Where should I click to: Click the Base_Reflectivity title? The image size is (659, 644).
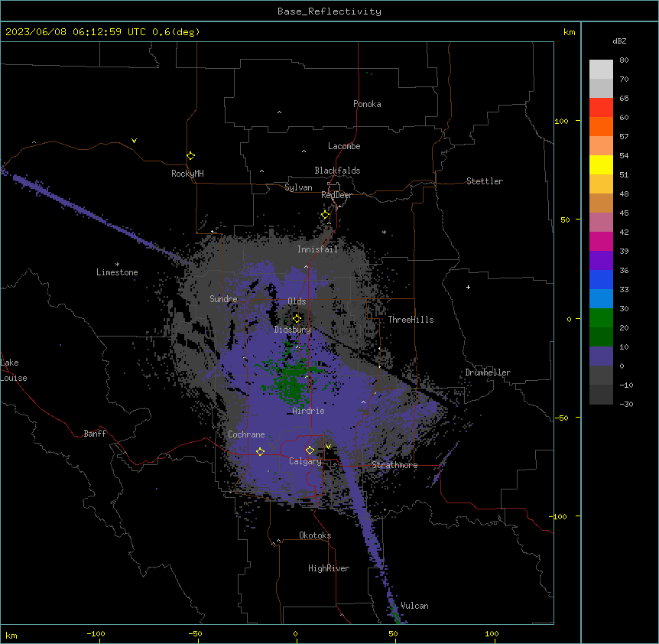coord(329,11)
